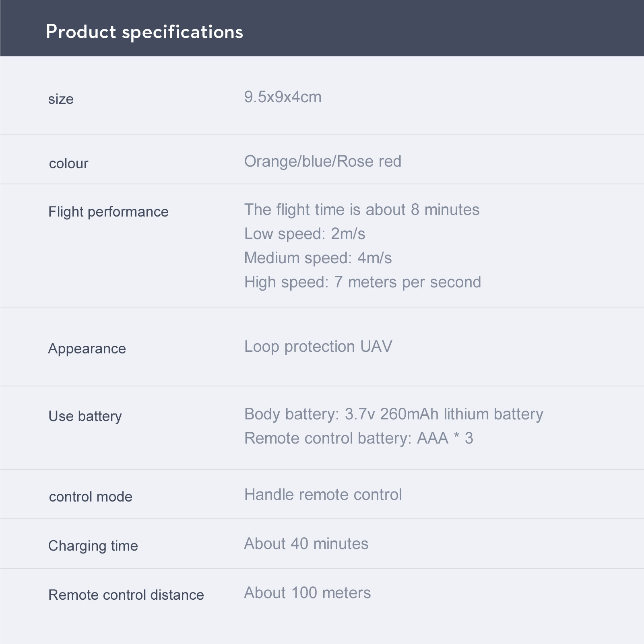Click the Body battery 3.7v 260mAh line

tap(393, 414)
